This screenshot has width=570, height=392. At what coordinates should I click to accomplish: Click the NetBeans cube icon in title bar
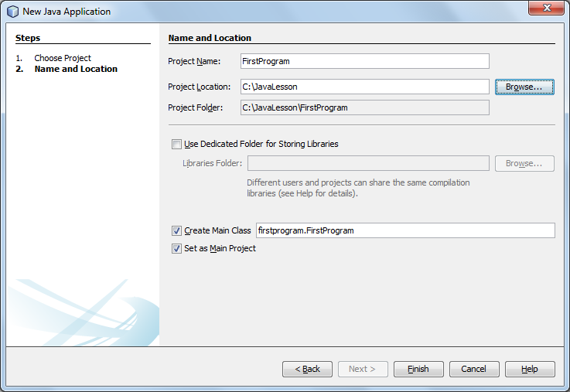coord(12,12)
